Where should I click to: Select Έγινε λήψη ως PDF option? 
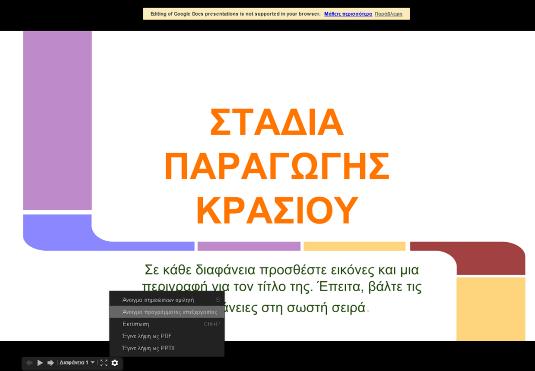167,336
